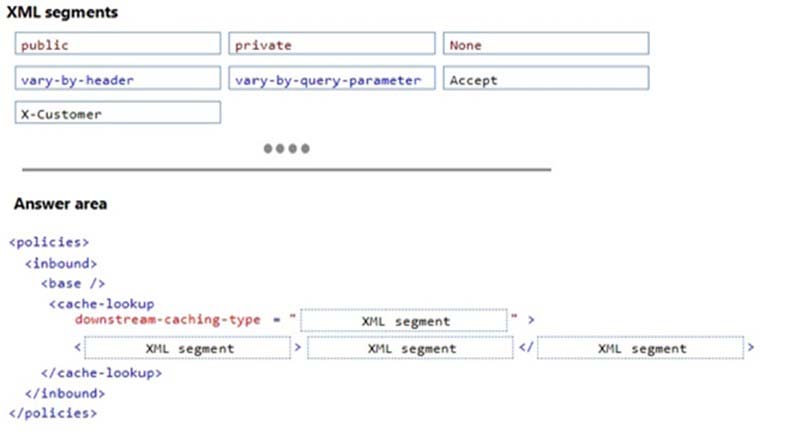This screenshot has height=445, width=790.
Task: Click the 'Answer area' heading
Action: coord(60,204)
